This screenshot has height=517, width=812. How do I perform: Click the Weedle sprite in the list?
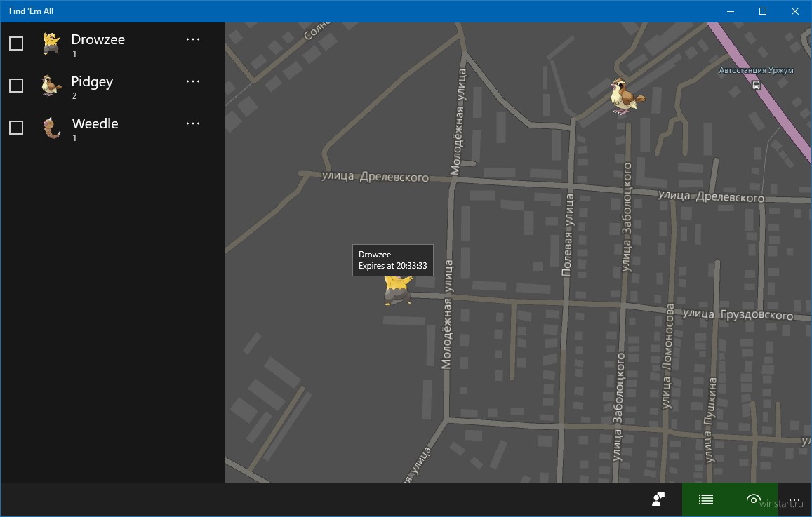pos(51,128)
